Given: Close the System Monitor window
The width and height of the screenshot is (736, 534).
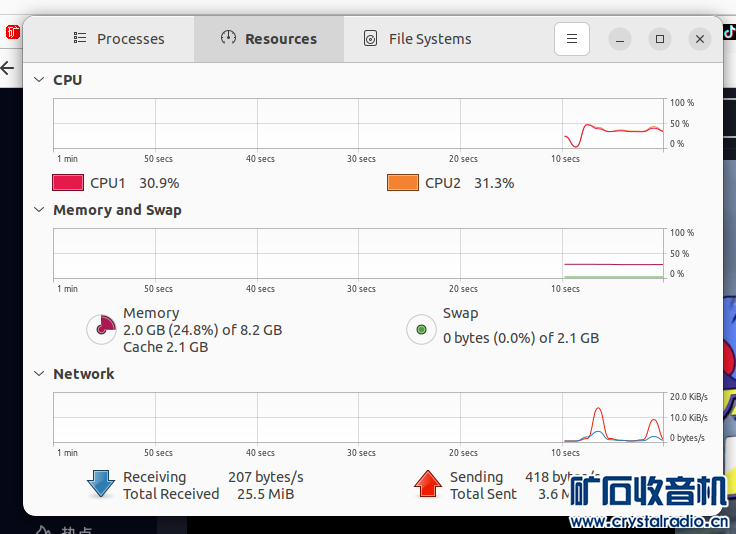Looking at the screenshot, I should 699,39.
